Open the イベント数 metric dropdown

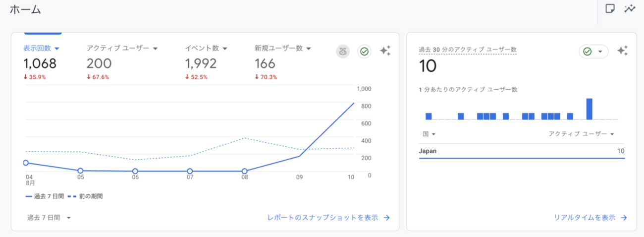[206, 48]
